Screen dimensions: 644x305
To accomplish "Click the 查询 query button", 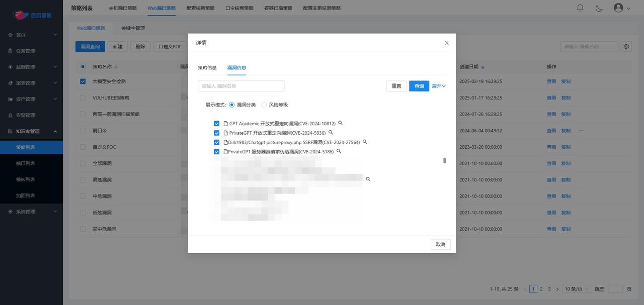I will (419, 85).
